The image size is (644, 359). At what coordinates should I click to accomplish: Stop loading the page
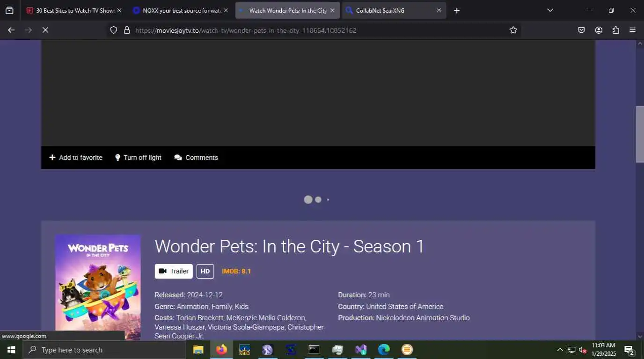coord(45,30)
